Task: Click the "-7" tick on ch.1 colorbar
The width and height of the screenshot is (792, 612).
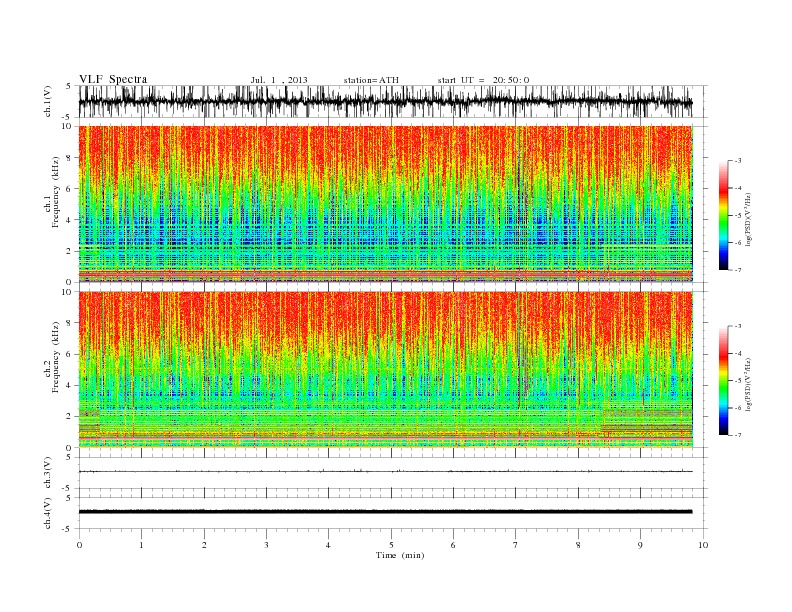Action: 738,270
